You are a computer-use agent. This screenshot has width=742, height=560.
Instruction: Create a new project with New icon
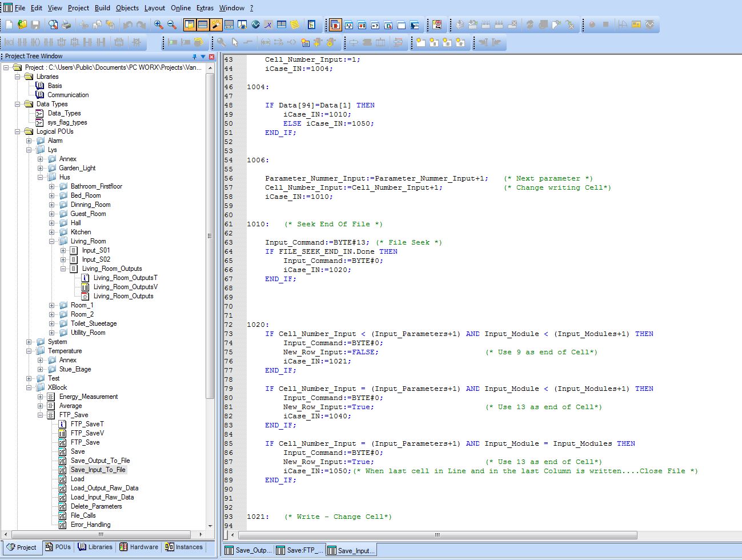coord(9,25)
